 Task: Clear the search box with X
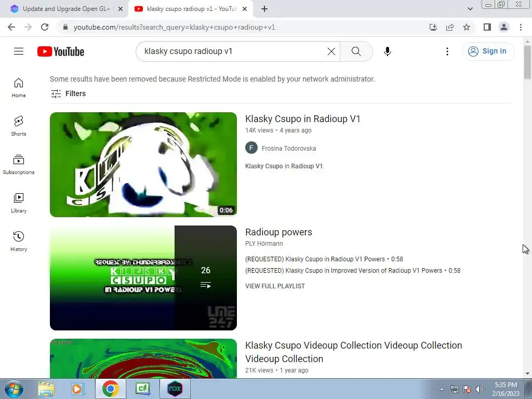(x=331, y=51)
